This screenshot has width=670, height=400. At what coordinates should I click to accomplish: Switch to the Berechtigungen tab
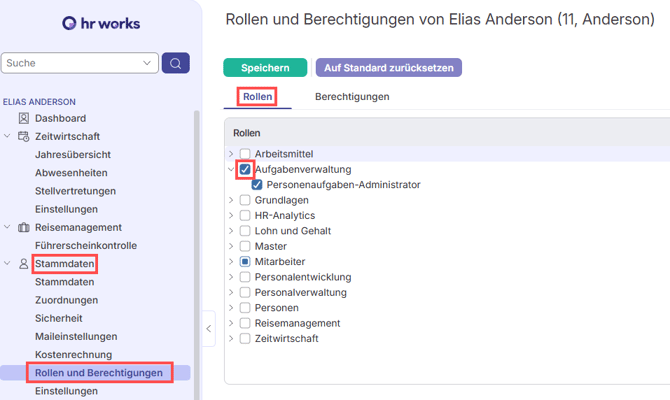coord(352,97)
